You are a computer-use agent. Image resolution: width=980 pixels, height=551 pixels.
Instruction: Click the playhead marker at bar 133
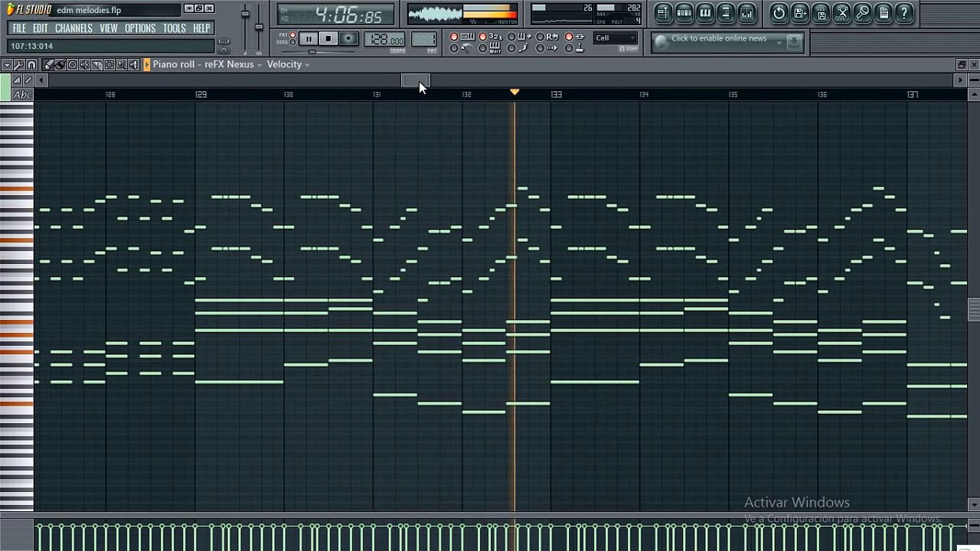[x=514, y=93]
